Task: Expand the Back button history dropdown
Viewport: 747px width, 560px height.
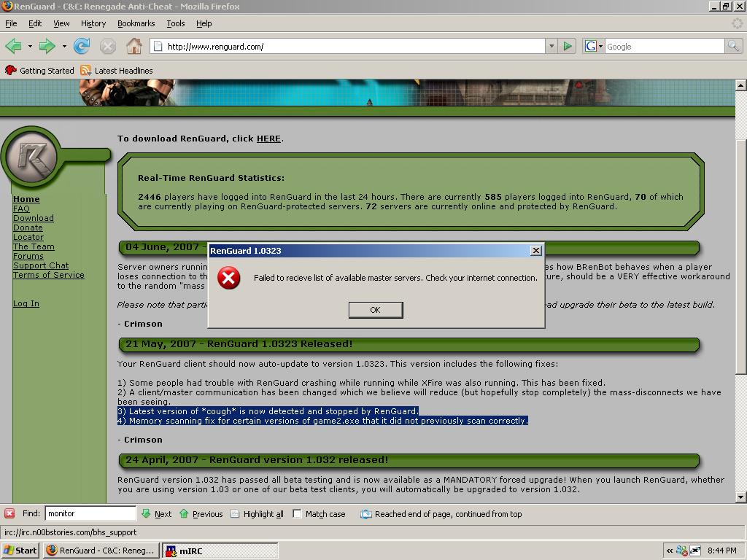Action: tap(30, 46)
